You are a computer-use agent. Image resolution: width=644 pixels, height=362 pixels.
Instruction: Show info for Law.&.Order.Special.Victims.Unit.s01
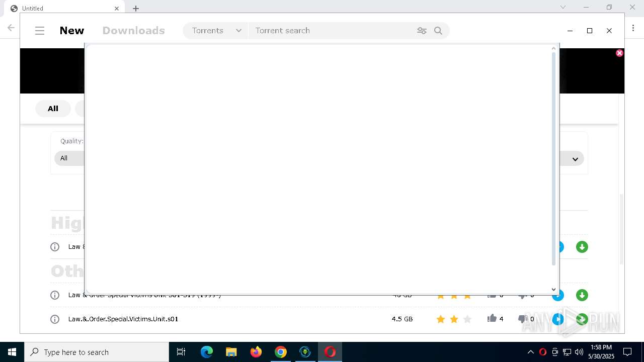coord(55,319)
